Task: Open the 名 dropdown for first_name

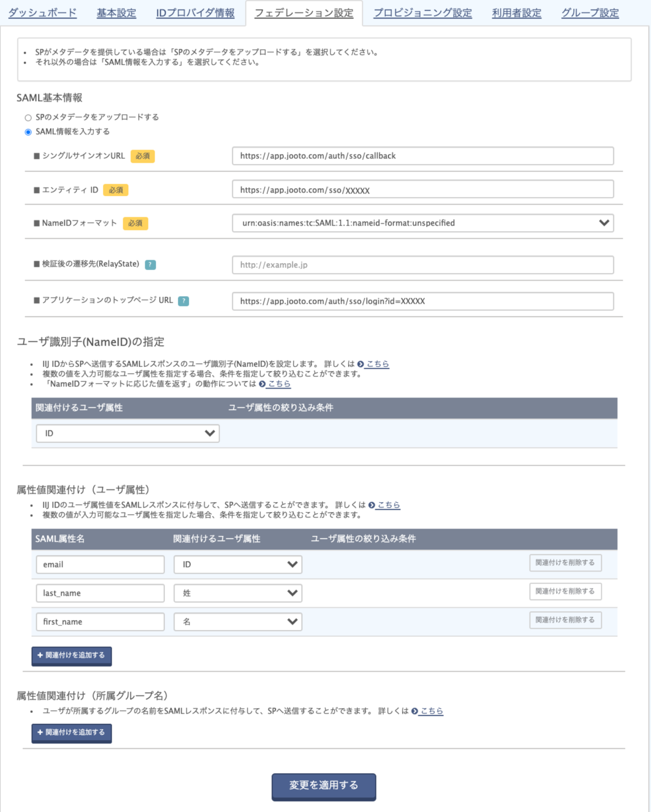Action: [x=238, y=622]
